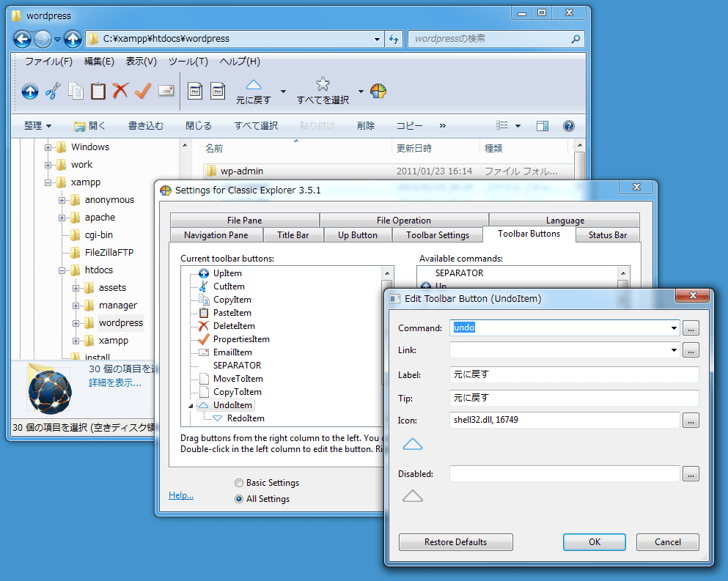Click the Back navigation arrow button
Image resolution: width=728 pixels, height=581 pixels.
pos(22,39)
